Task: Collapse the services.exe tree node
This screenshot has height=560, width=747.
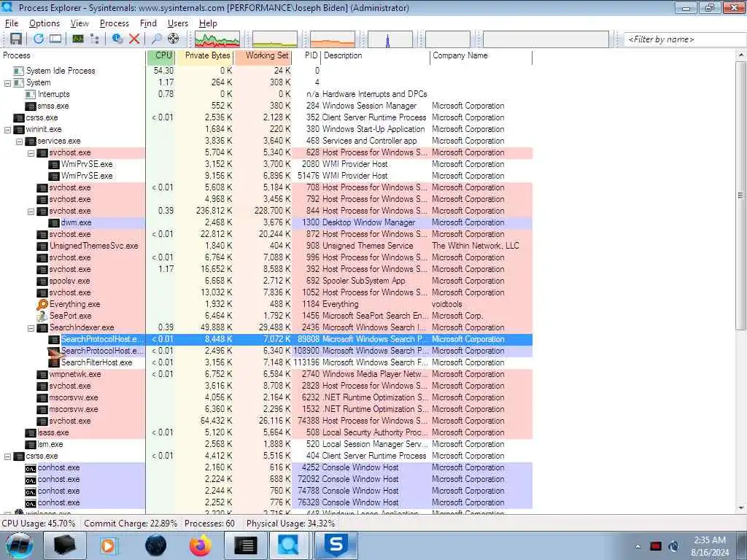Action: pos(19,141)
